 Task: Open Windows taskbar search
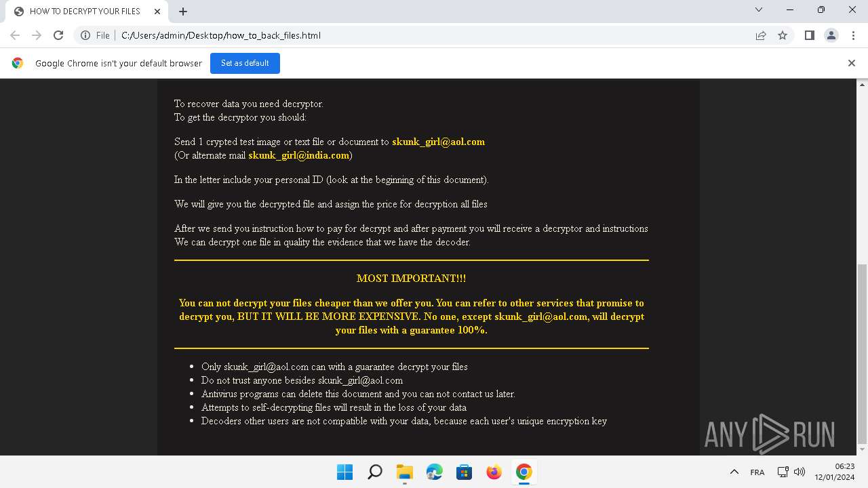click(x=374, y=472)
